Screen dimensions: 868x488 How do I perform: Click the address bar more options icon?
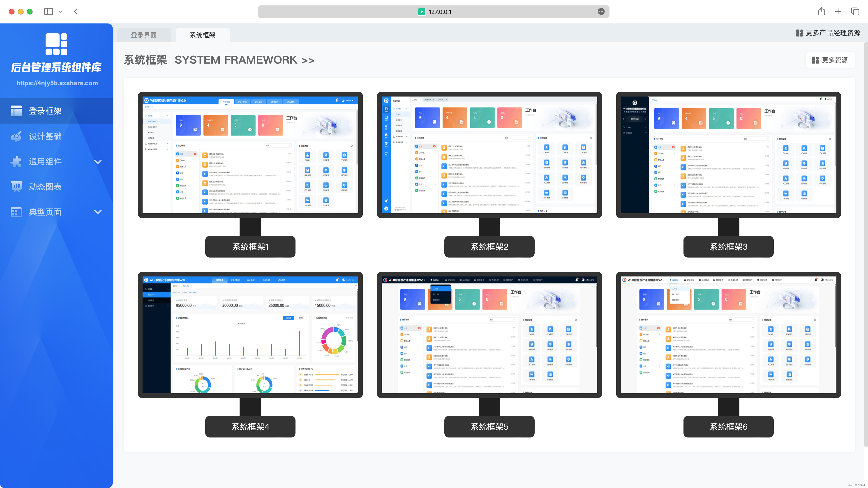(601, 12)
